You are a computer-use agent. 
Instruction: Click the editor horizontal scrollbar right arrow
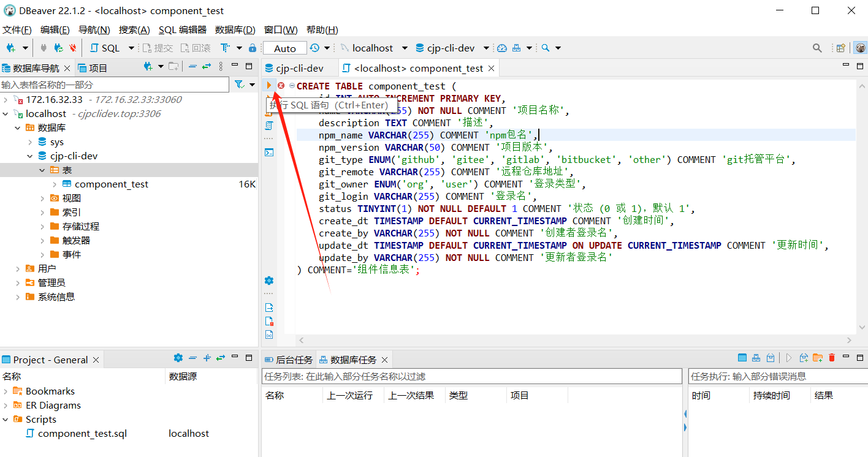[849, 340]
